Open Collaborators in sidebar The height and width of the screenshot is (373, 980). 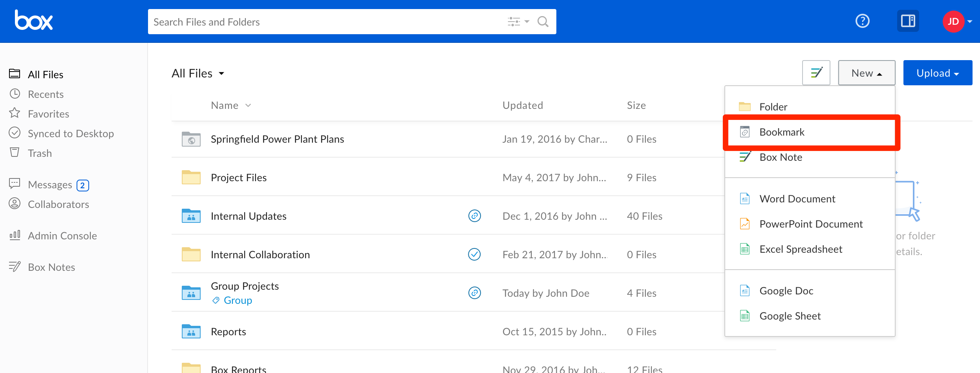coord(59,204)
